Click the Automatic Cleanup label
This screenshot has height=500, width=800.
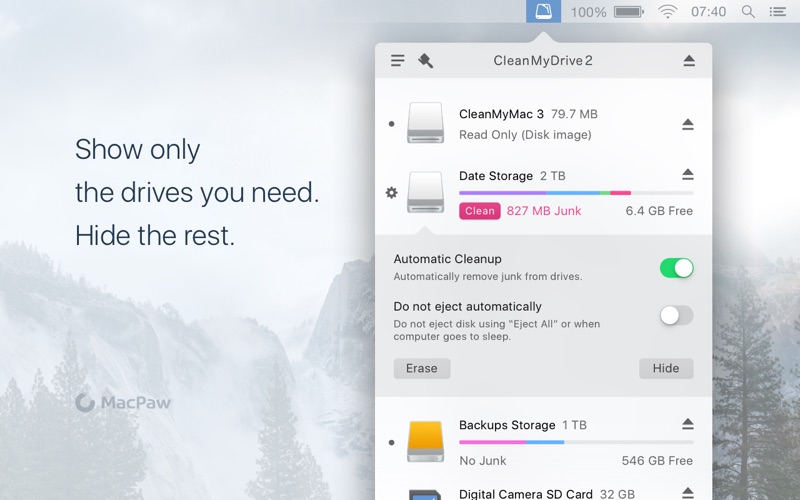pos(447,259)
